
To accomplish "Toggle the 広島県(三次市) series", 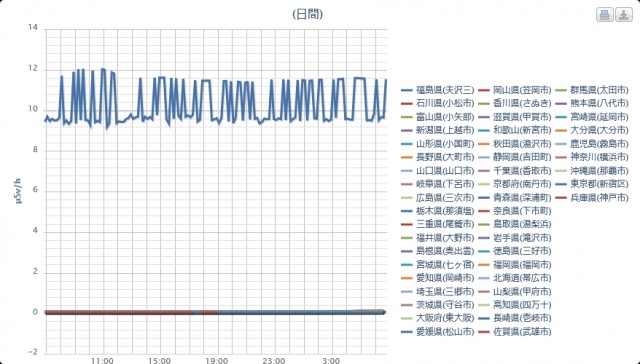I will click(x=438, y=198).
